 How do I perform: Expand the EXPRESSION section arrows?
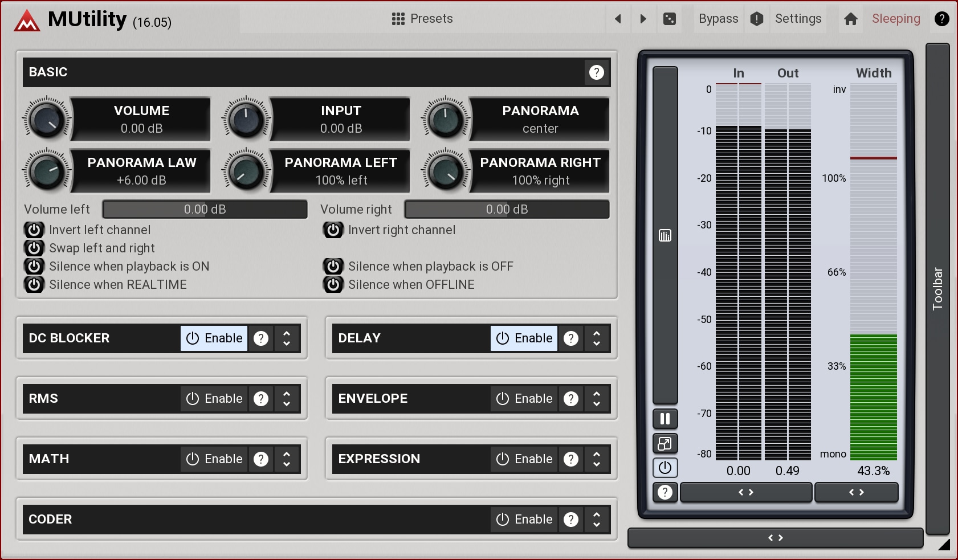tap(597, 459)
